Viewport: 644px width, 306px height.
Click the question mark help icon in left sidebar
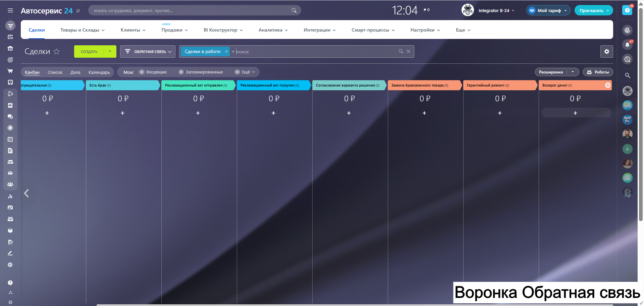coord(10,283)
